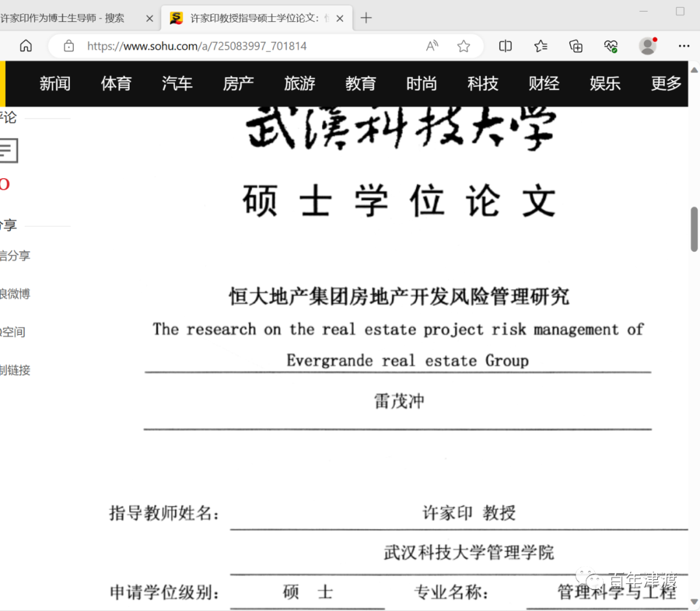Click the thesis cover page image
The width and height of the screenshot is (700, 611).
pos(397,358)
